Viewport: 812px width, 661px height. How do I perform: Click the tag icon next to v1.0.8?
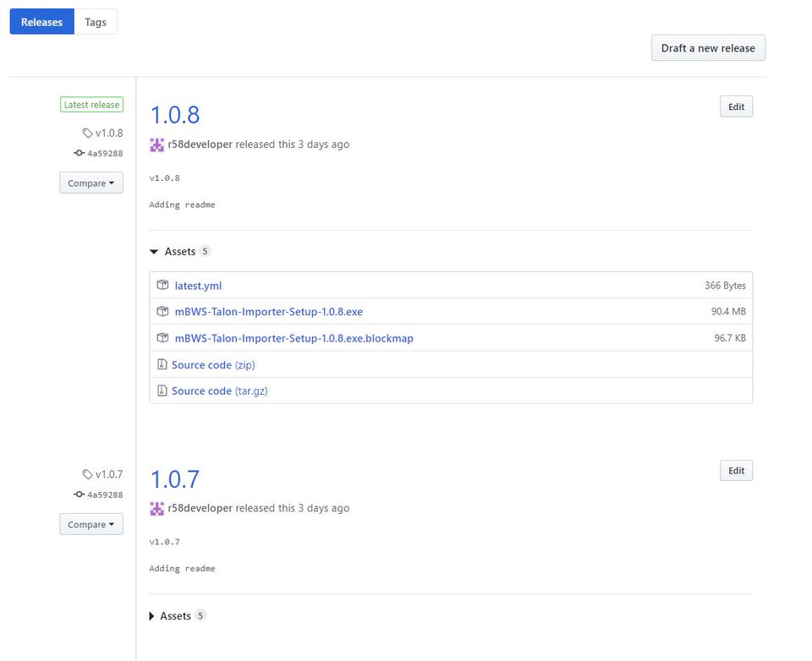(x=87, y=133)
